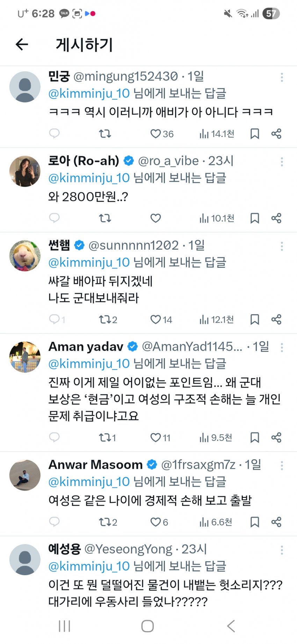Bookmark Aman yadav's reply
The width and height of the screenshot is (297, 644).
click(x=255, y=437)
